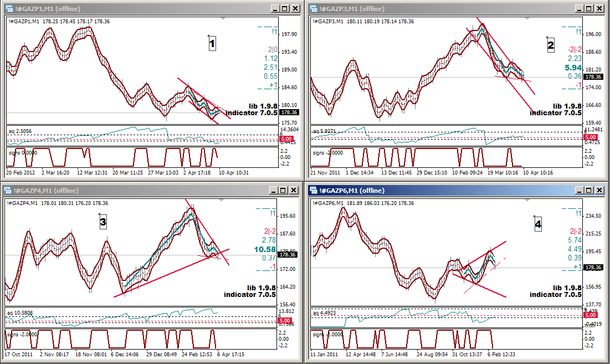Screen dimensions: 610x364
Task: Activate the GAZP4,M1 (offline) title bar
Action: [139, 190]
